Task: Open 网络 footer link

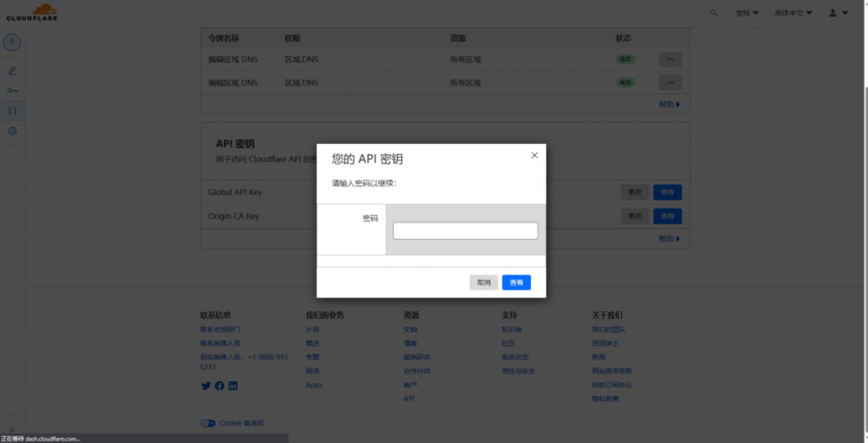Action: pyautogui.click(x=313, y=371)
